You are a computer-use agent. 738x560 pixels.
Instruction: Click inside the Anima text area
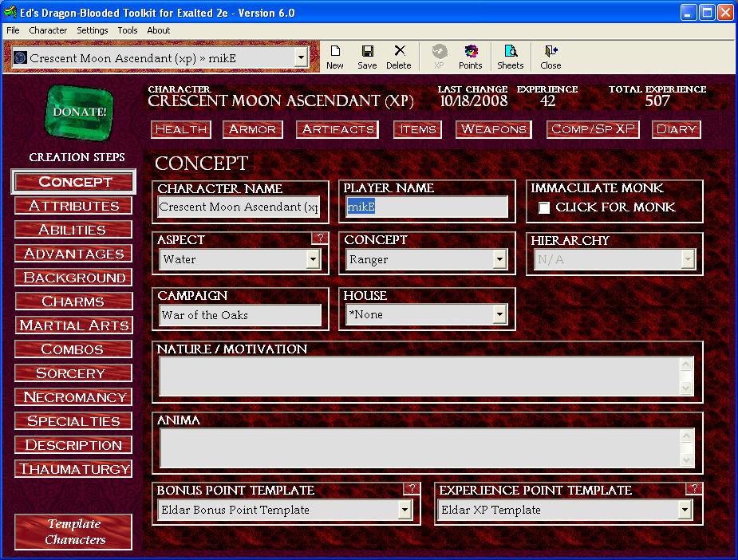pos(420,448)
